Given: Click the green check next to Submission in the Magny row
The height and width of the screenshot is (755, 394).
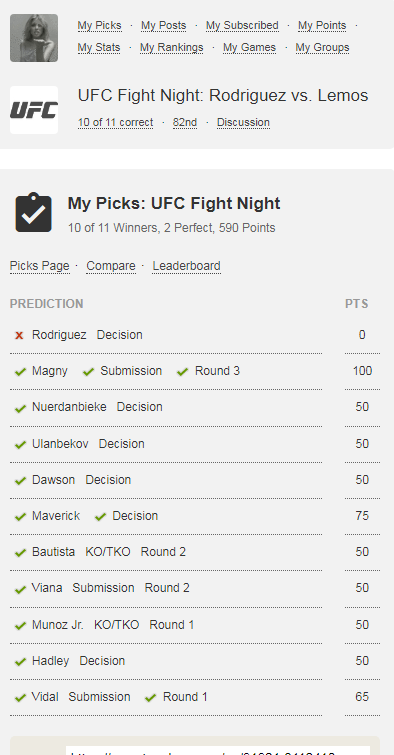Looking at the screenshot, I should tap(88, 372).
